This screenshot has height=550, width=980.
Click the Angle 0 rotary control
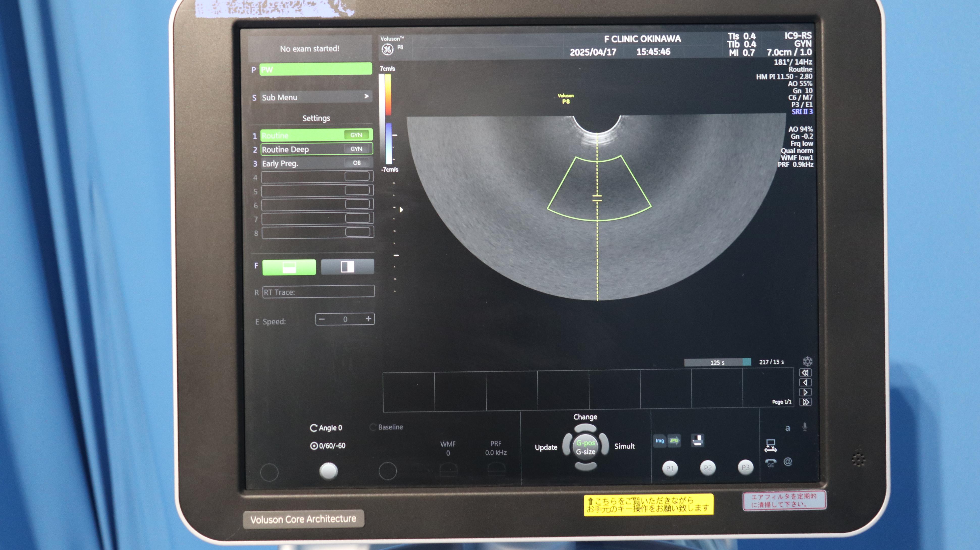click(326, 428)
